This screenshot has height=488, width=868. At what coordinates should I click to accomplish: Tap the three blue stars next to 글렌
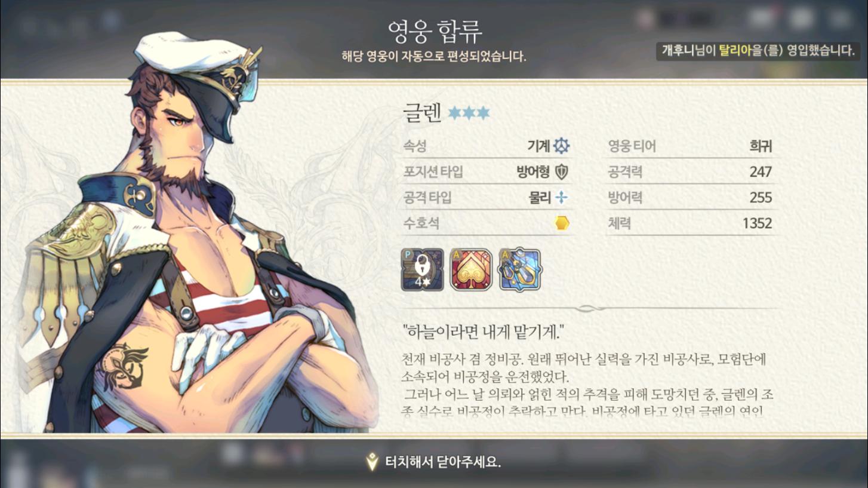(x=469, y=113)
